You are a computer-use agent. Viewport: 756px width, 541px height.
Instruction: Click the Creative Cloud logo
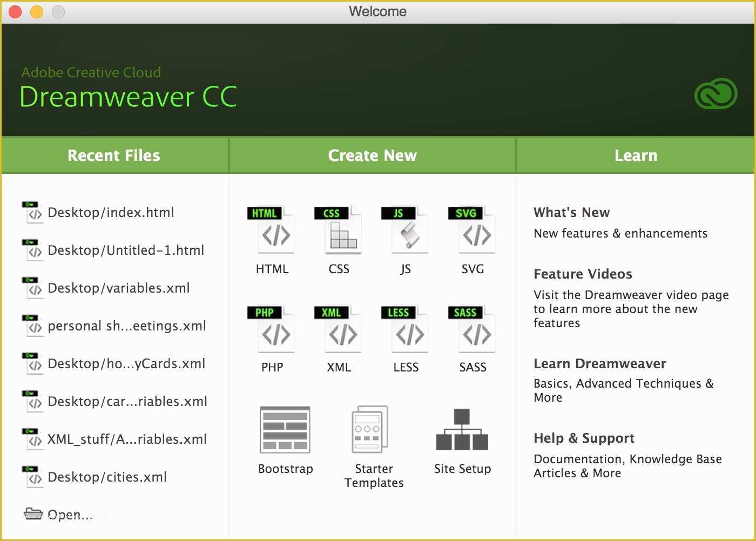coord(716,94)
